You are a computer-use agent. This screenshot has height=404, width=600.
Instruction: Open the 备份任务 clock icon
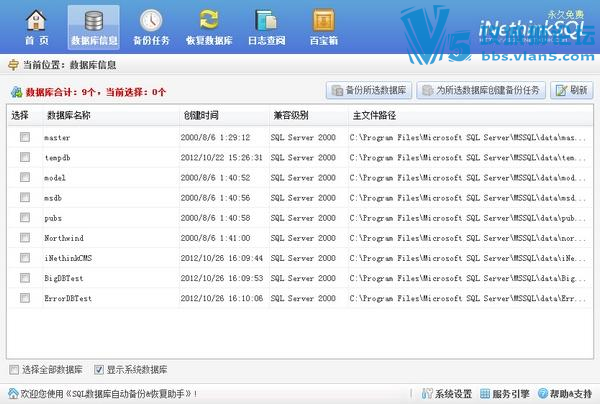[151, 20]
